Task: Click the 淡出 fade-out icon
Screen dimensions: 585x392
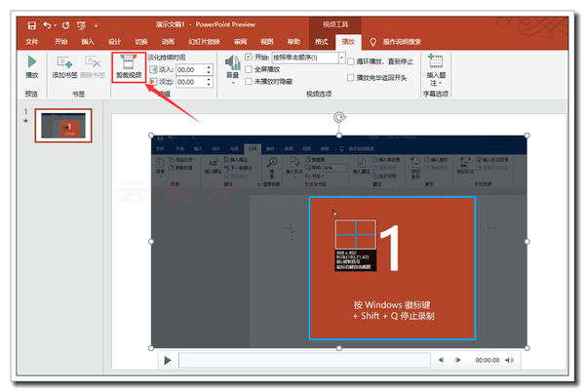Action: 153,81
